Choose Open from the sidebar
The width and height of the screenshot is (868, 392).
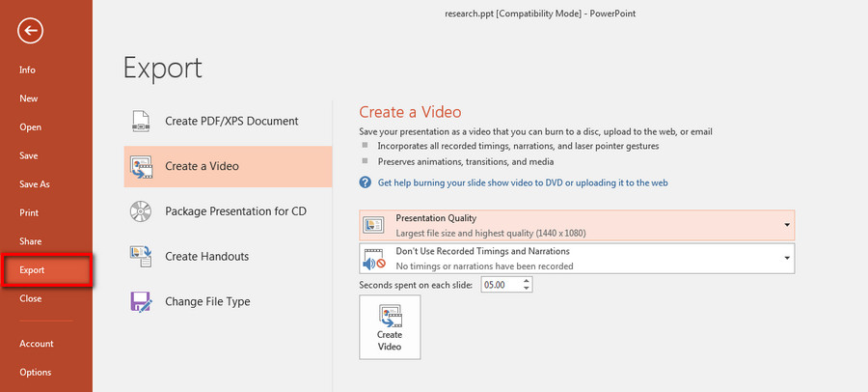(31, 127)
